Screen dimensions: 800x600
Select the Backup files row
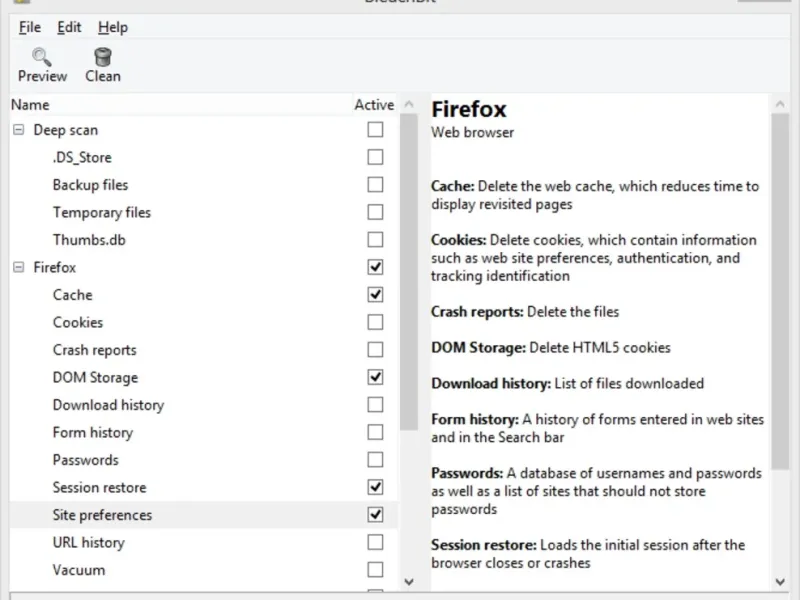204,185
